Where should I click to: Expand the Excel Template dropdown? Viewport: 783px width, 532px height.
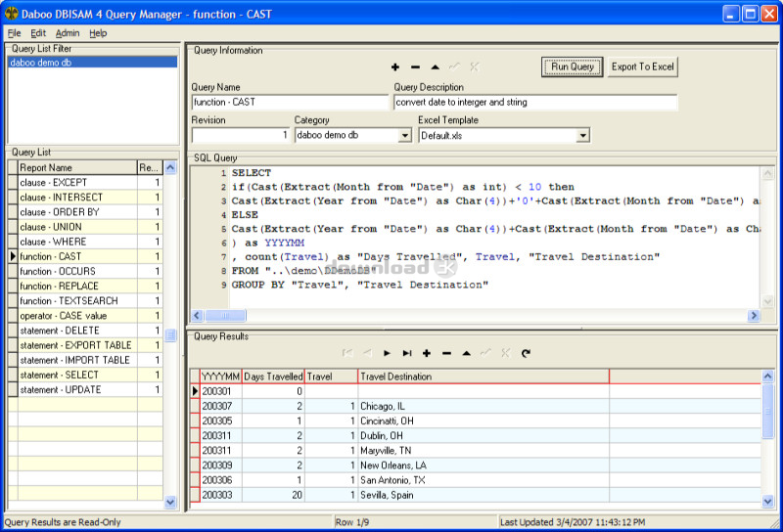tap(582, 136)
